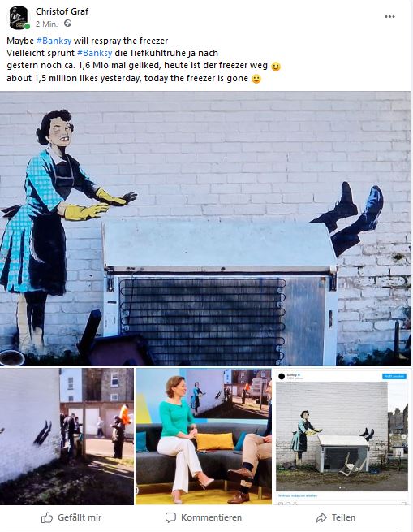Open the three-dot post options menu
The image size is (413, 532).
point(389,16)
